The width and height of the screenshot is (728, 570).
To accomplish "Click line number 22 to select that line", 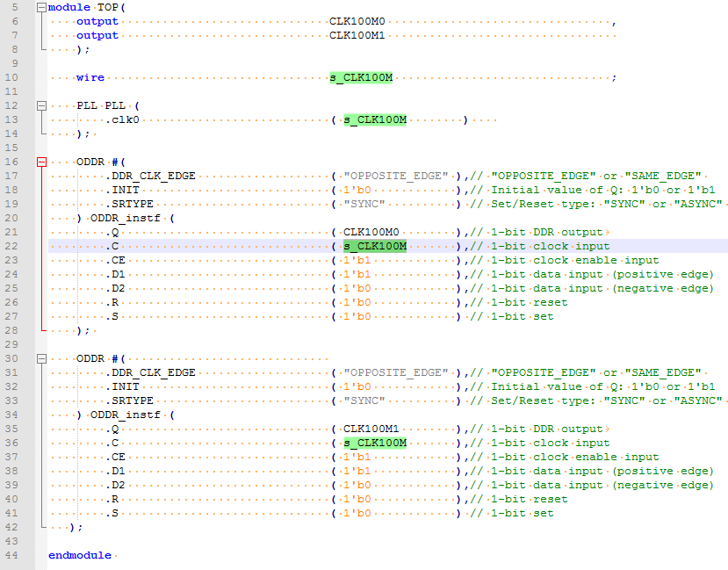I will point(12,246).
